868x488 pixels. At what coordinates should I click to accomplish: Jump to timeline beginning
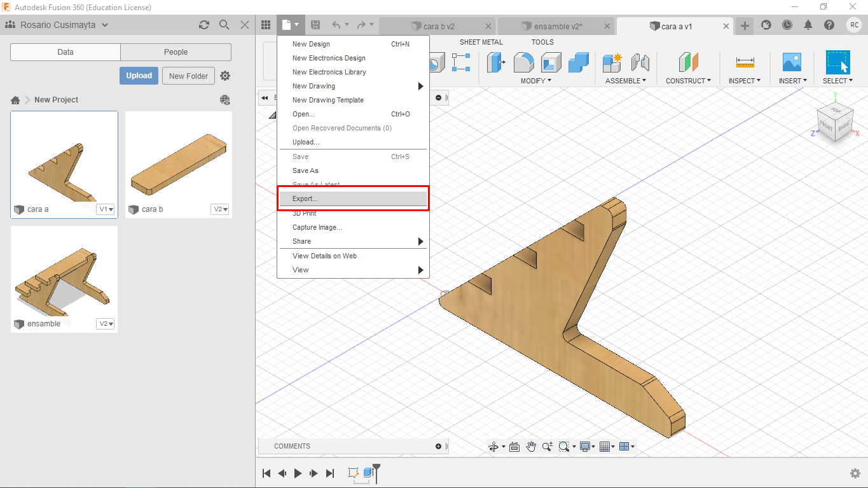point(267,473)
